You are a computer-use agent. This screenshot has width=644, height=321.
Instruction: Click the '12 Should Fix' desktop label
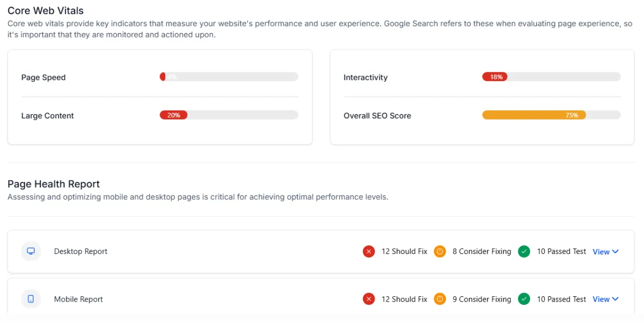[x=404, y=251]
